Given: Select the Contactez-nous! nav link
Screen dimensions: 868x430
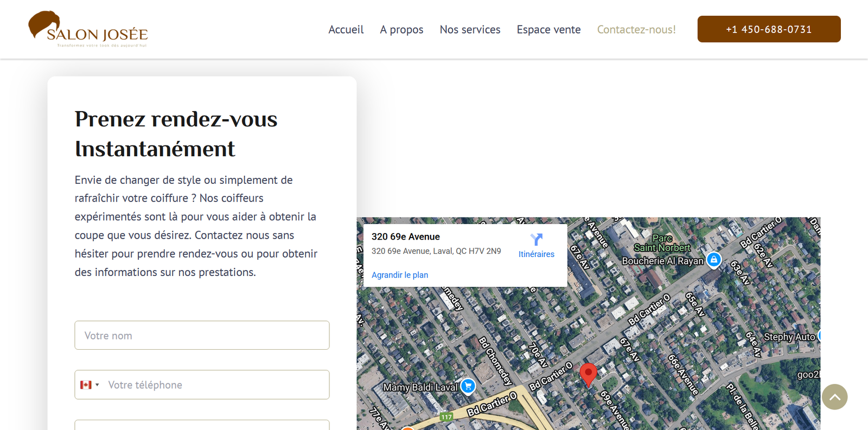Looking at the screenshot, I should click(x=636, y=30).
